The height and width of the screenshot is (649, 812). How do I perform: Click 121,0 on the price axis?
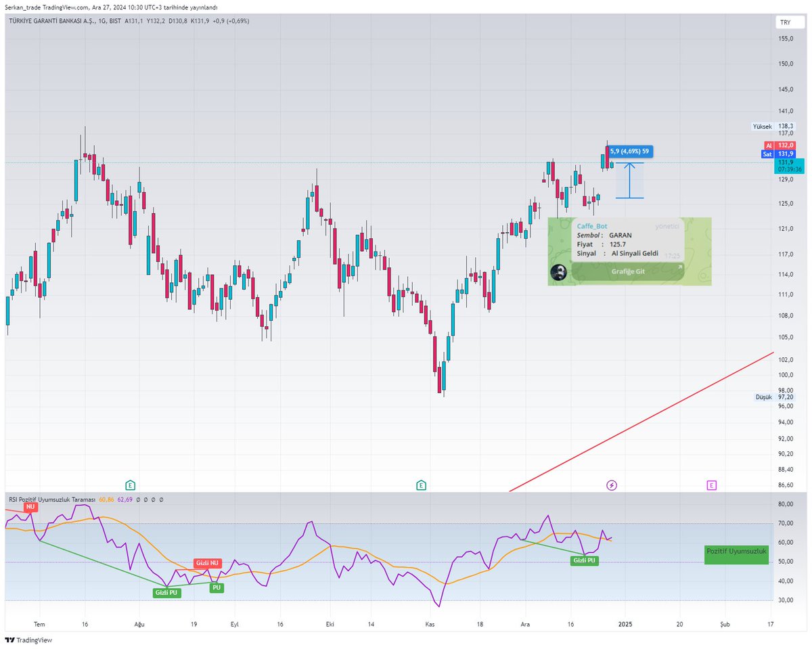coord(785,229)
